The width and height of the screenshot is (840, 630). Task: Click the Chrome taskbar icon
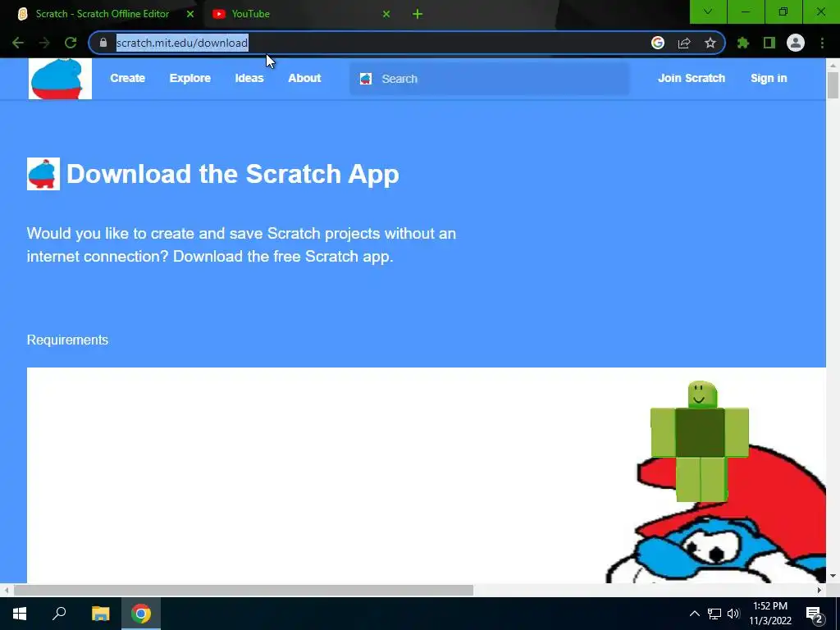[x=141, y=614]
